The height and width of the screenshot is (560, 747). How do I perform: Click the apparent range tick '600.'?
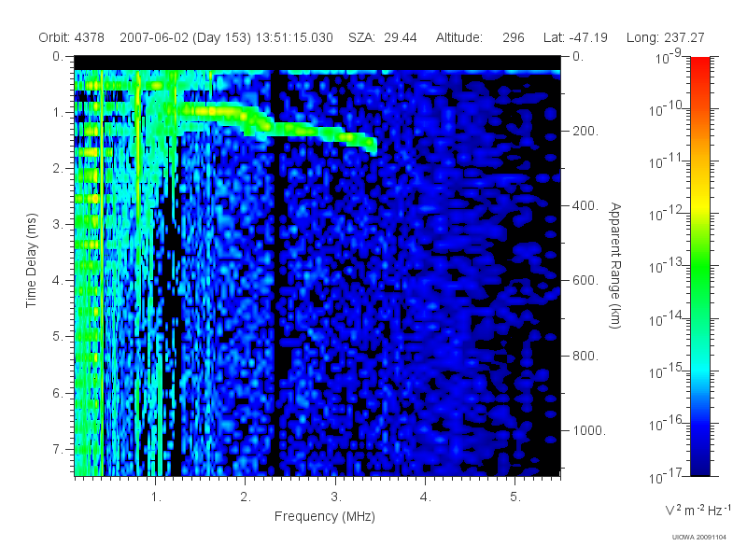pos(585,281)
